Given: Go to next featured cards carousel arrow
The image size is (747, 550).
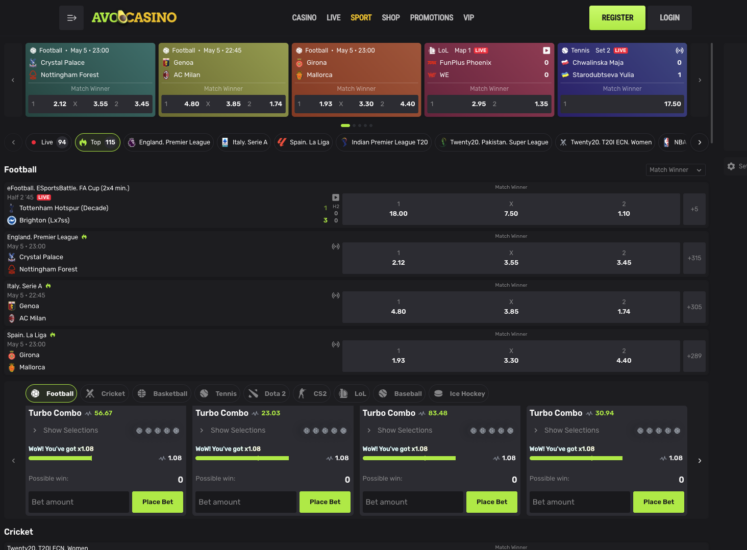Looking at the screenshot, I should 700,80.
